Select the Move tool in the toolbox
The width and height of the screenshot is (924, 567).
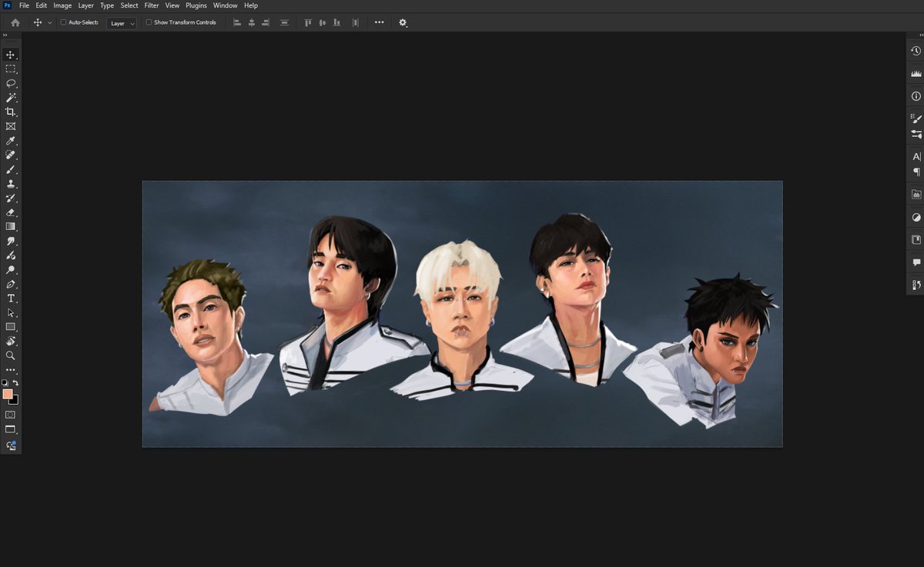click(x=11, y=55)
